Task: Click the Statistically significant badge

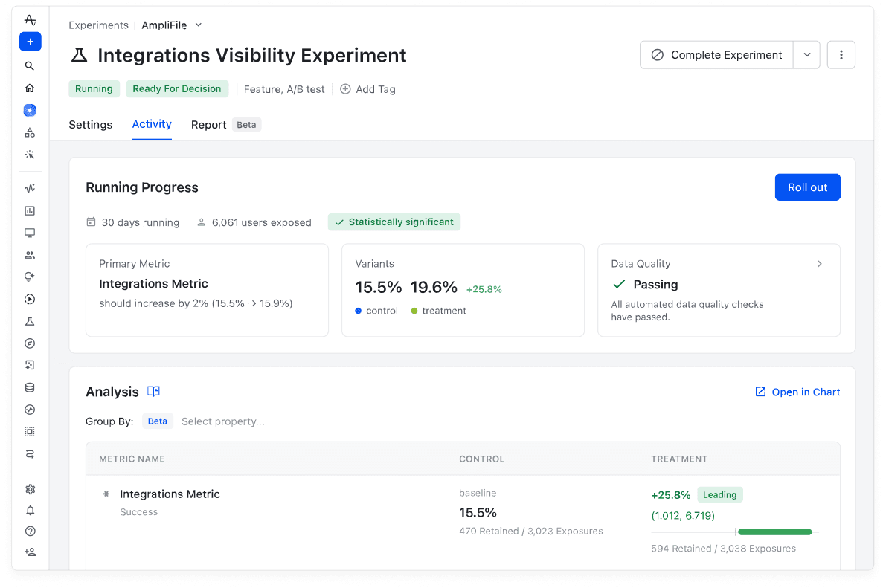Action: tap(394, 222)
